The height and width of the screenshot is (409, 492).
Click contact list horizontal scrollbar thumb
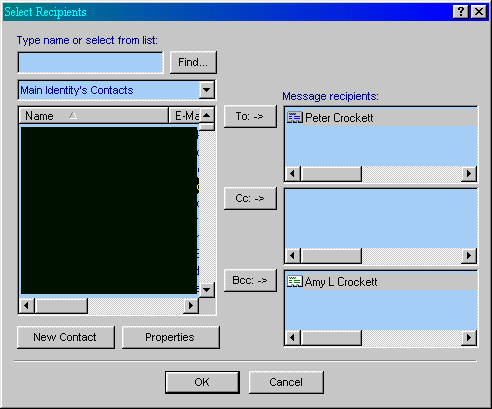[61, 305]
